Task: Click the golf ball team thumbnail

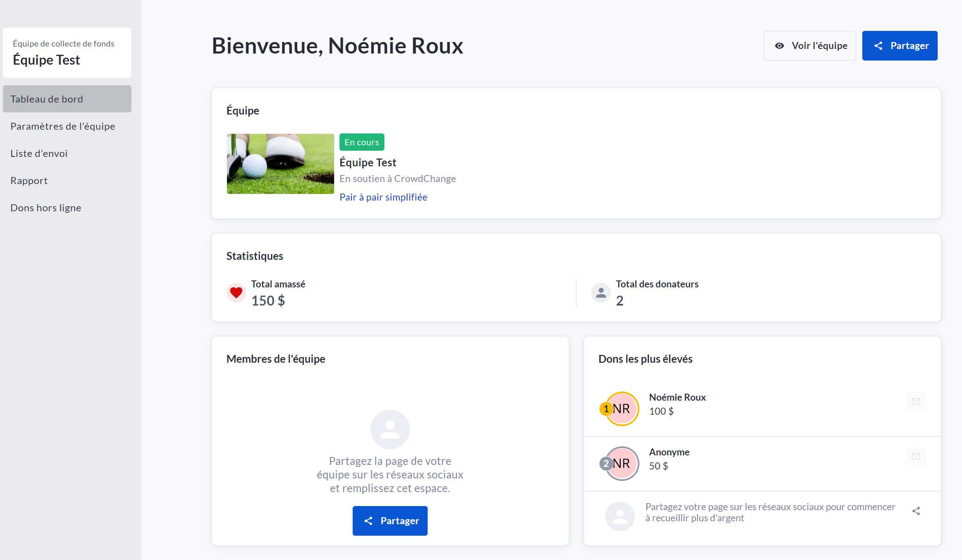Action: tap(280, 164)
